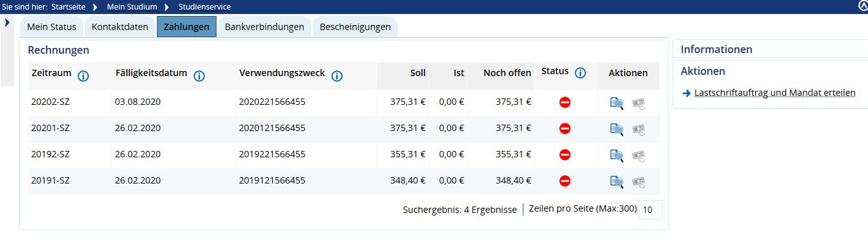
Task: Collapse the Aktionen side panel
Action: coord(703,71)
